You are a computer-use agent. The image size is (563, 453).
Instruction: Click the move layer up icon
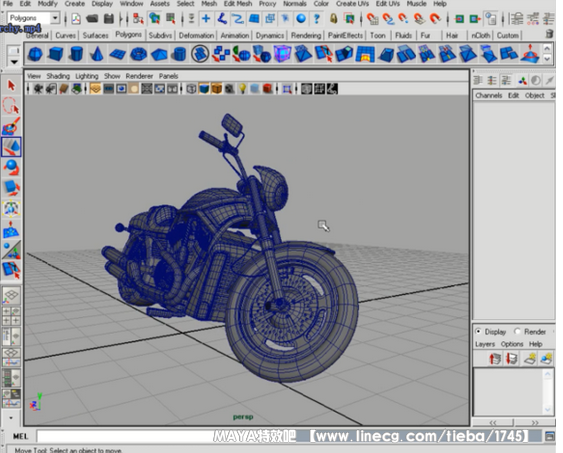point(495,359)
